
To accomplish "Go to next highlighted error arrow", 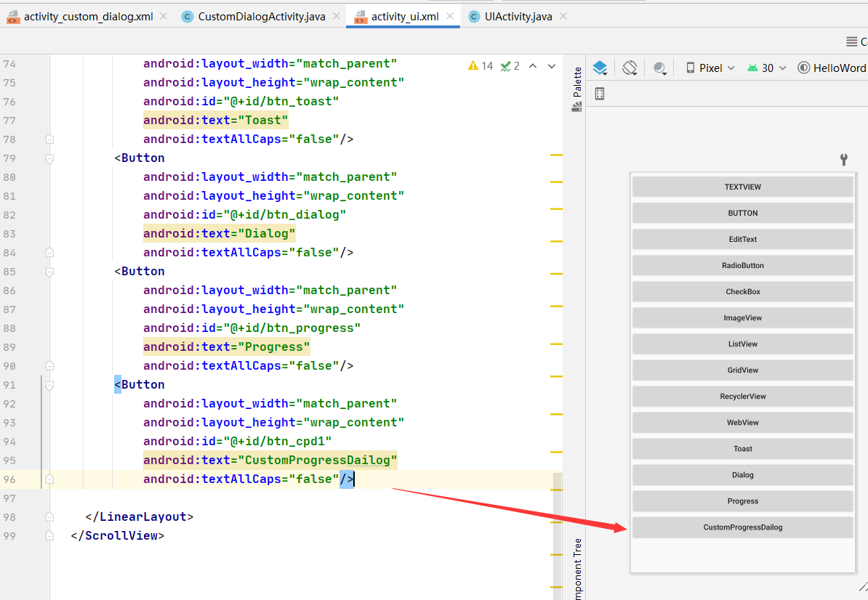I will (551, 66).
